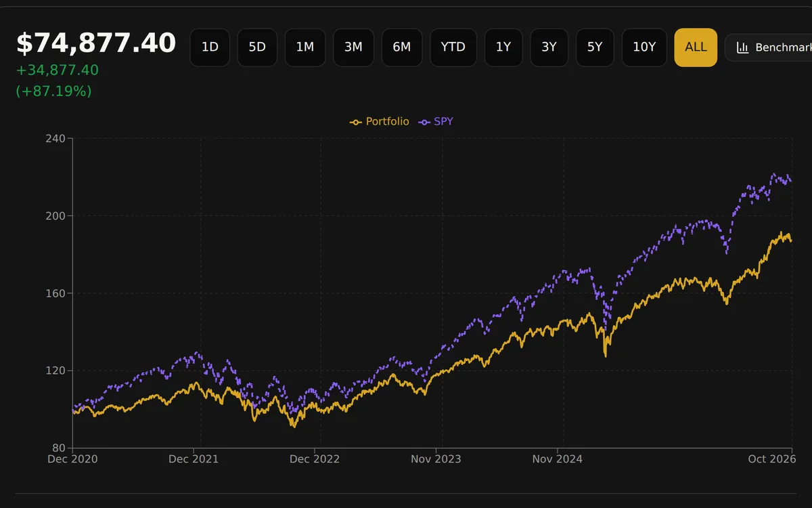Image resolution: width=812 pixels, height=508 pixels.
Task: Show year-to-date YTD range
Action: click(x=453, y=47)
